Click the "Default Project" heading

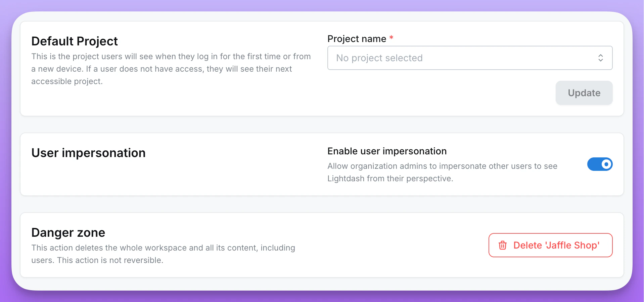click(75, 41)
